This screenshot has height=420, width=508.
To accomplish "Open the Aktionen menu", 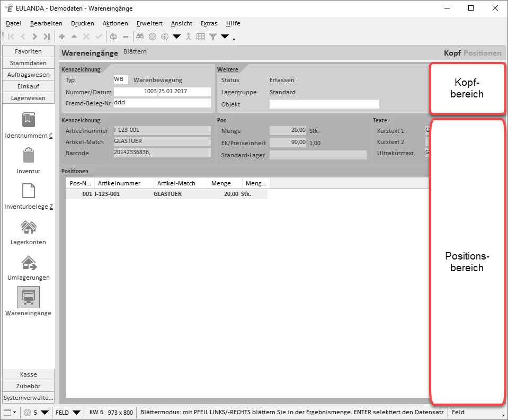I will pos(115,23).
